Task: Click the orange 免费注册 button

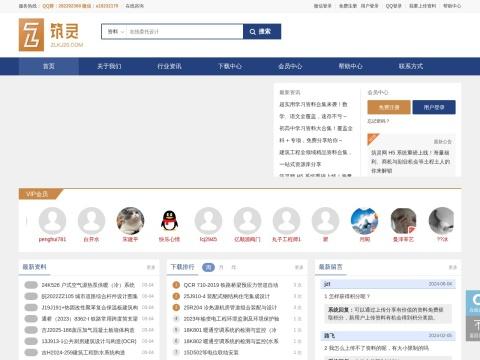Action: click(x=389, y=107)
